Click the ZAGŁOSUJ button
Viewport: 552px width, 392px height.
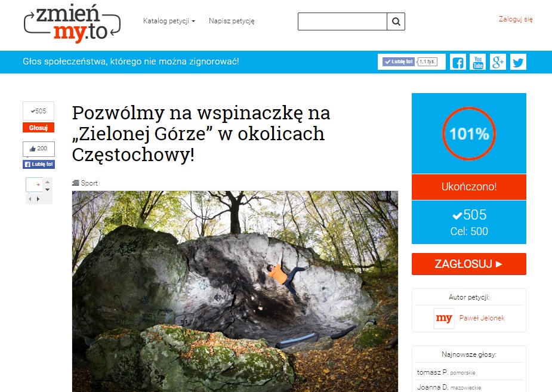tap(469, 264)
